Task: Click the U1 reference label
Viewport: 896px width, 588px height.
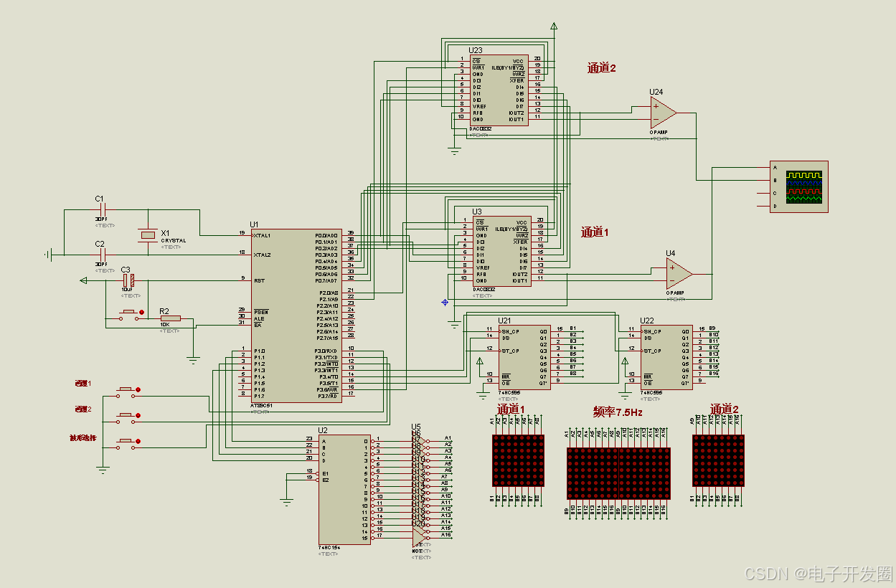Action: [254, 224]
